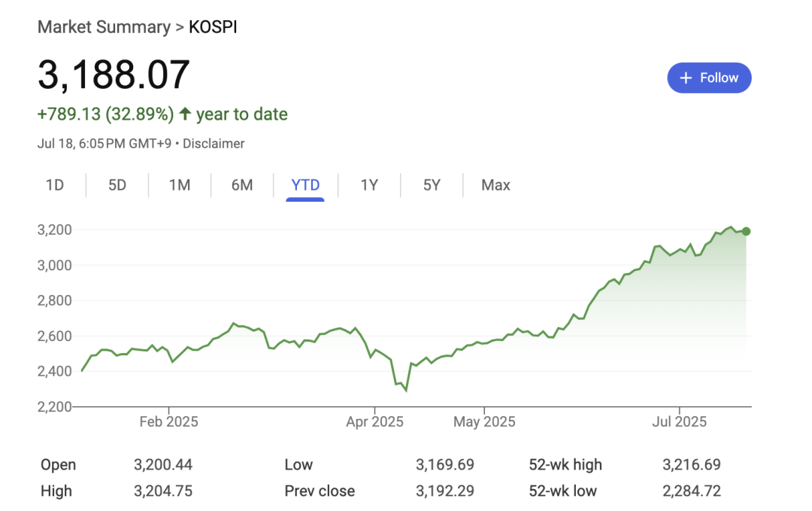The image size is (812, 511).
Task: Open the Market Summary breadcrumb link
Action: (x=104, y=27)
